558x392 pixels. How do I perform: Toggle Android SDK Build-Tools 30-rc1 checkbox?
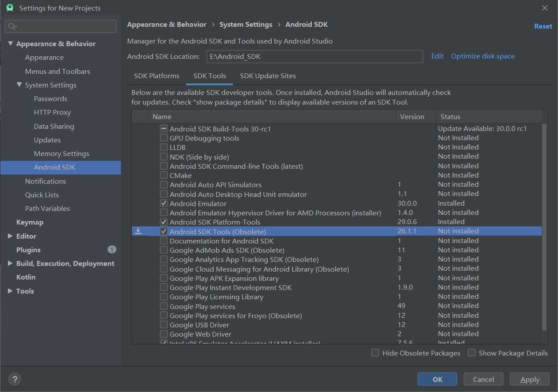(x=164, y=129)
